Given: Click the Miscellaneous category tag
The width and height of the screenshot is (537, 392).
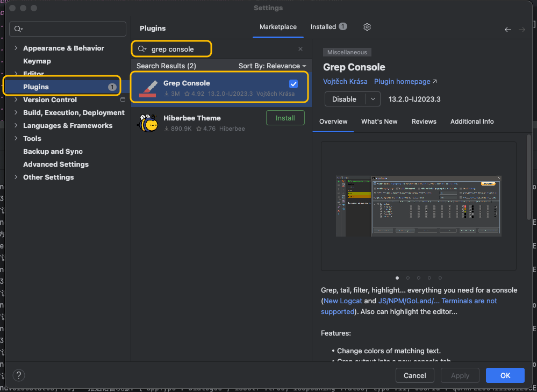Looking at the screenshot, I should (347, 52).
